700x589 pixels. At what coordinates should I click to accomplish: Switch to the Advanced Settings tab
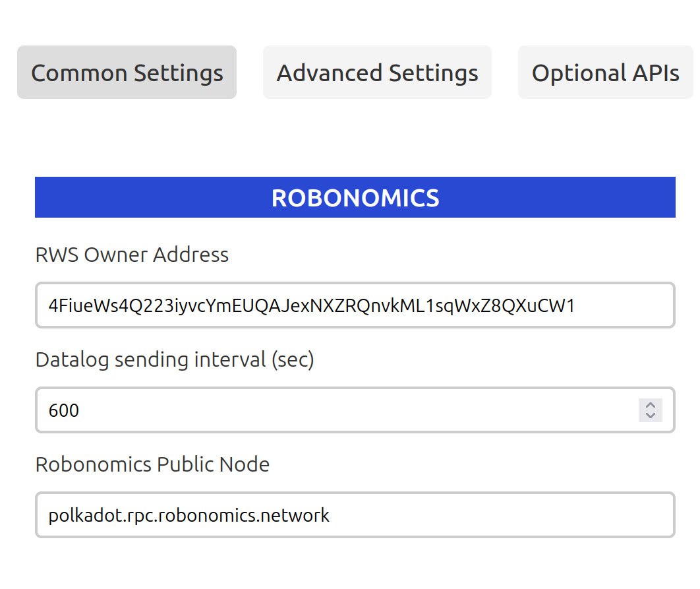[377, 73]
